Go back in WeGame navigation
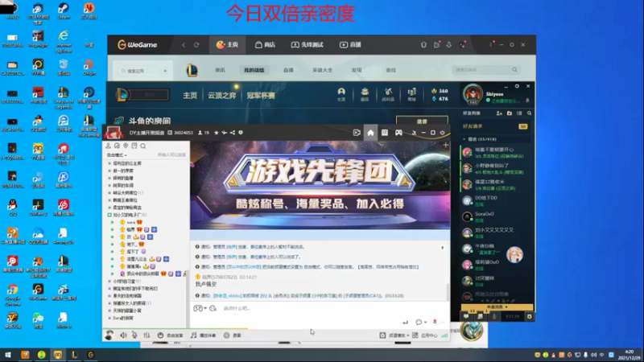Viewport: 644px width, 362px height. tap(184, 45)
